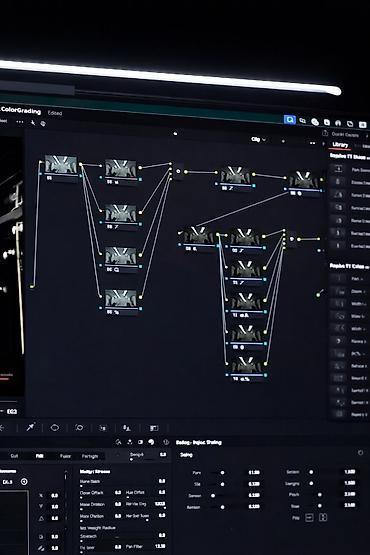Select the circular window tool icon
This screenshot has height=555, width=370.
tap(55, 428)
